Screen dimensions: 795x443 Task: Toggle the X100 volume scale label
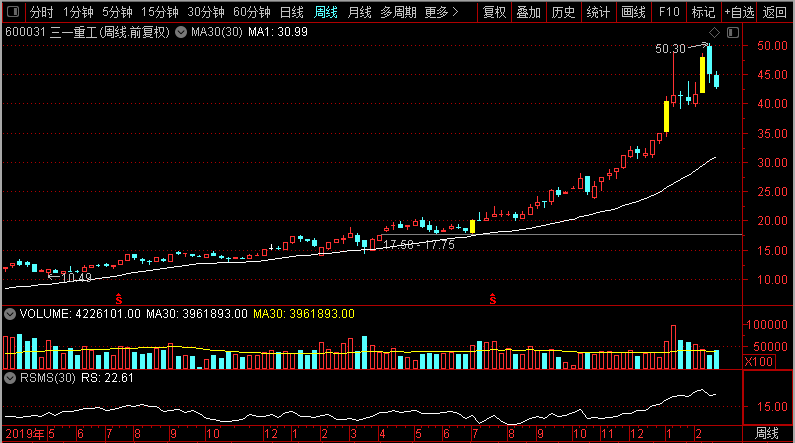click(x=759, y=362)
